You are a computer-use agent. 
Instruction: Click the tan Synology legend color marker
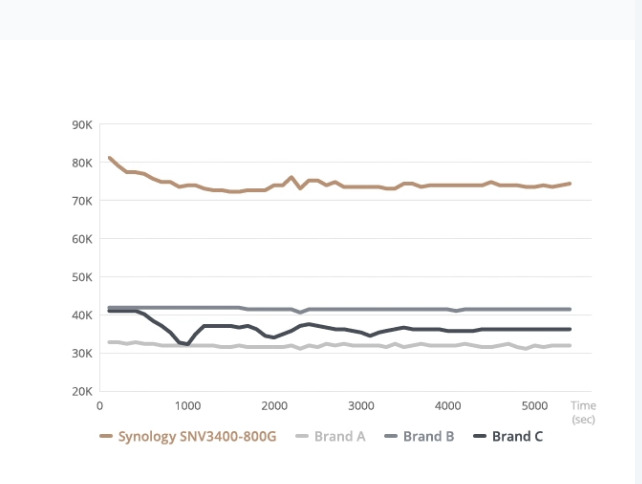[x=106, y=437]
